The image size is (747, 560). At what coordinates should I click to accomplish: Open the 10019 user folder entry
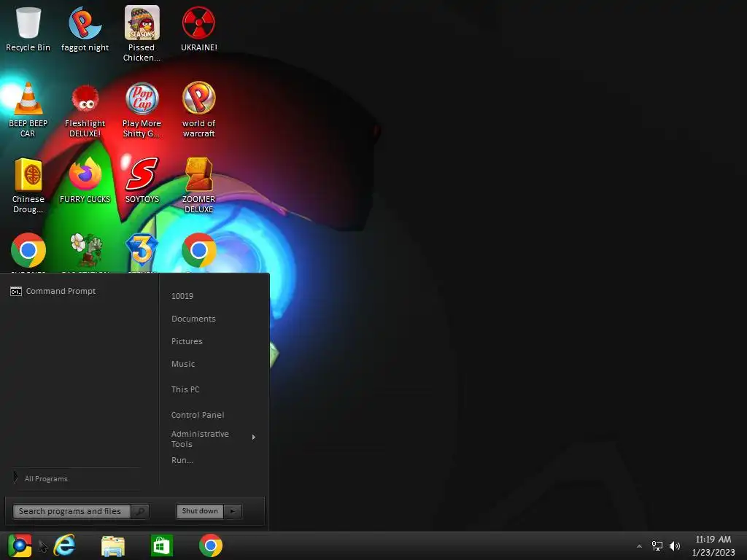(182, 296)
